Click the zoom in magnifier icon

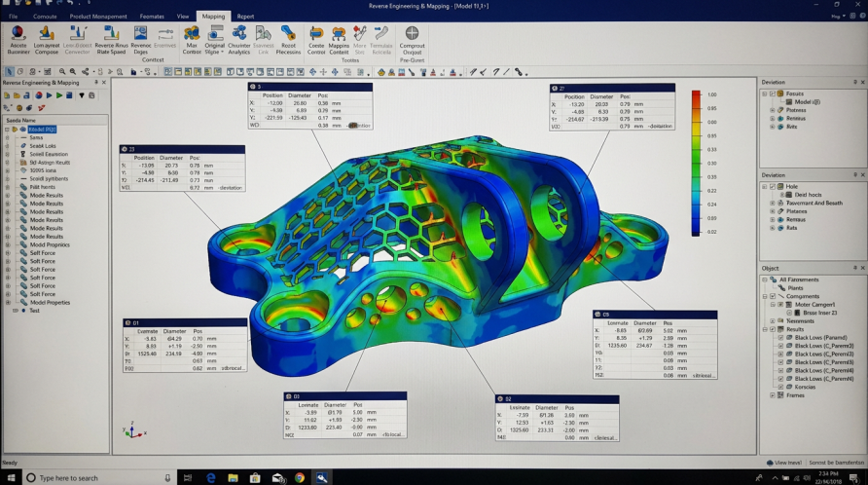coord(73,71)
